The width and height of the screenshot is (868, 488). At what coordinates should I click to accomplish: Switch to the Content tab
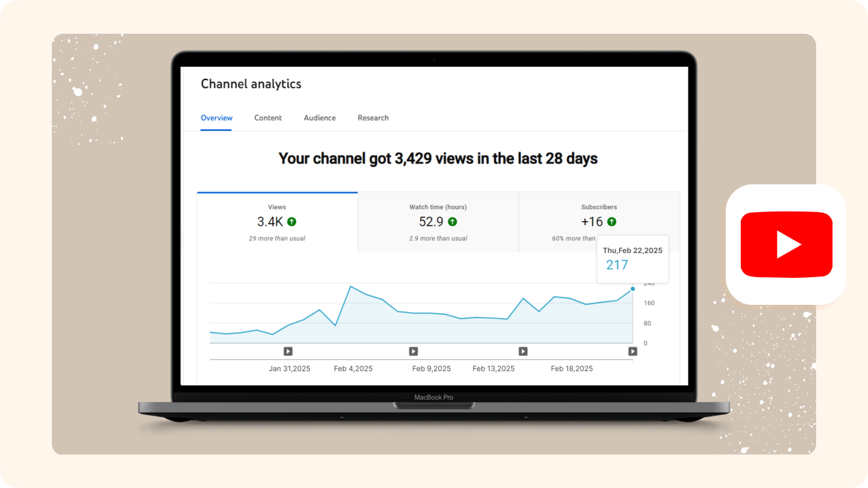(268, 117)
